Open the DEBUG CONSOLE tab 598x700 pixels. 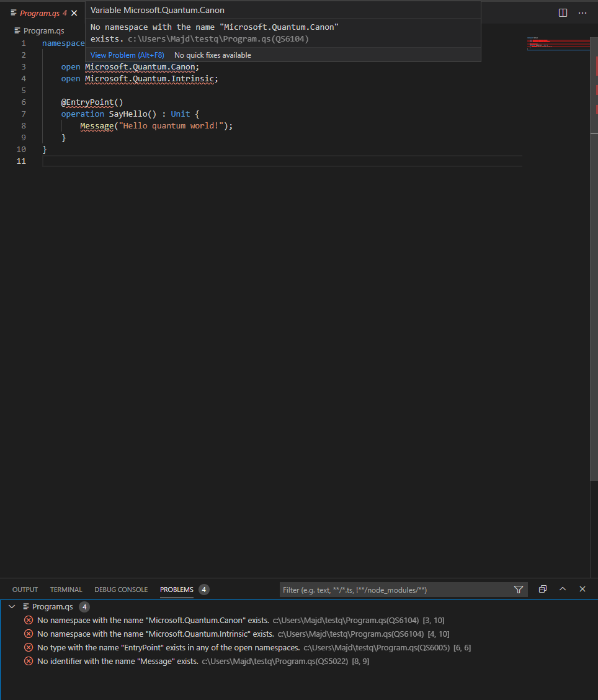click(x=121, y=589)
